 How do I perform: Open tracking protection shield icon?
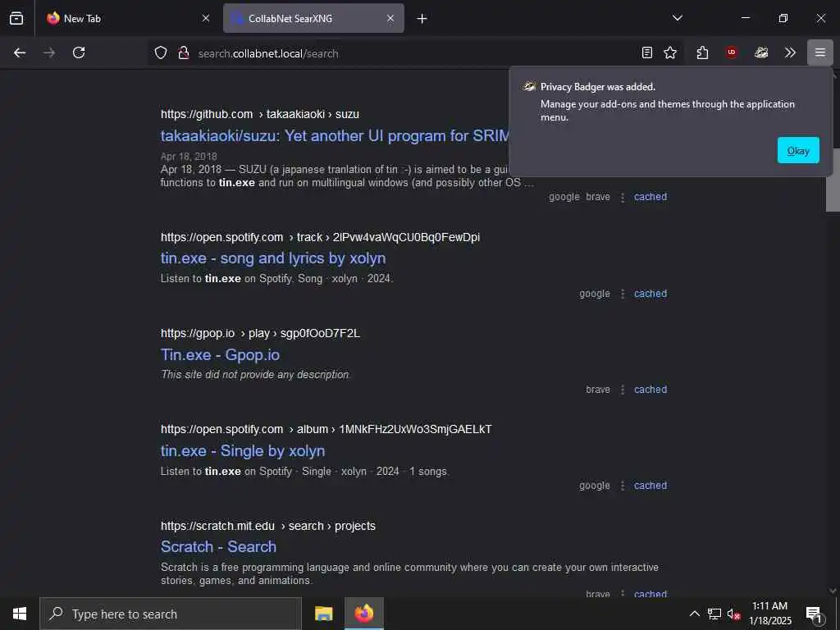161,52
